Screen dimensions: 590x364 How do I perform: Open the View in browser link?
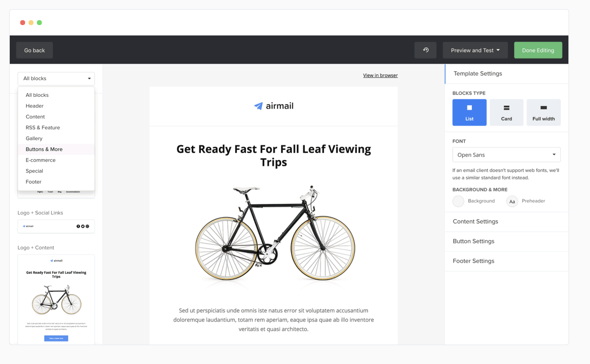pyautogui.click(x=380, y=76)
